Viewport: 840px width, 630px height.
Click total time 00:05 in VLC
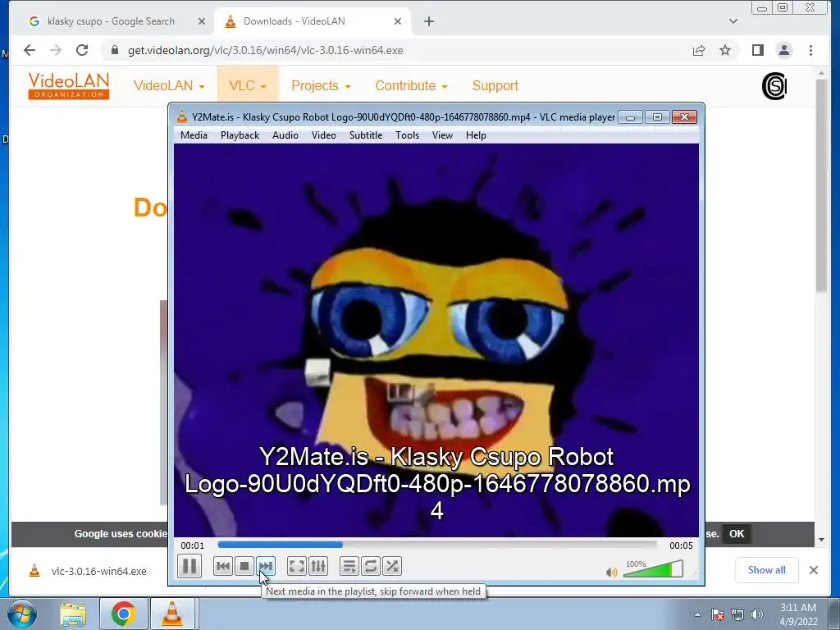(x=681, y=546)
